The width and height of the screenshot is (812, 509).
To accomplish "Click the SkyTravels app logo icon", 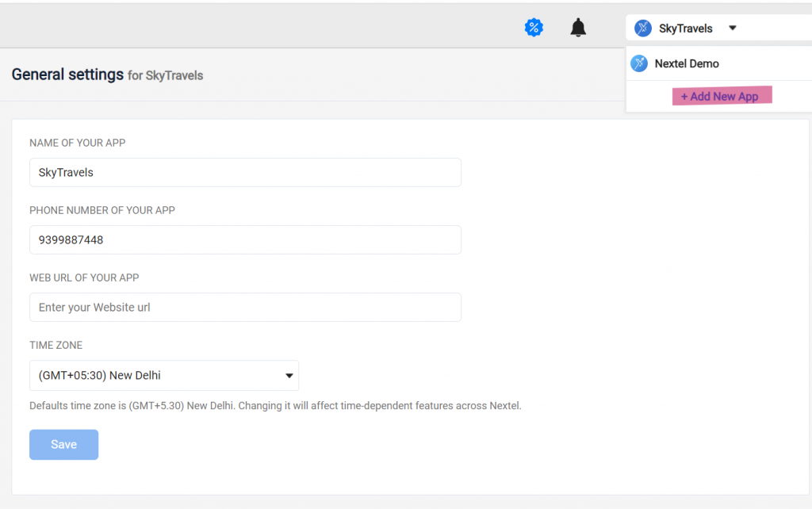I will [x=642, y=28].
